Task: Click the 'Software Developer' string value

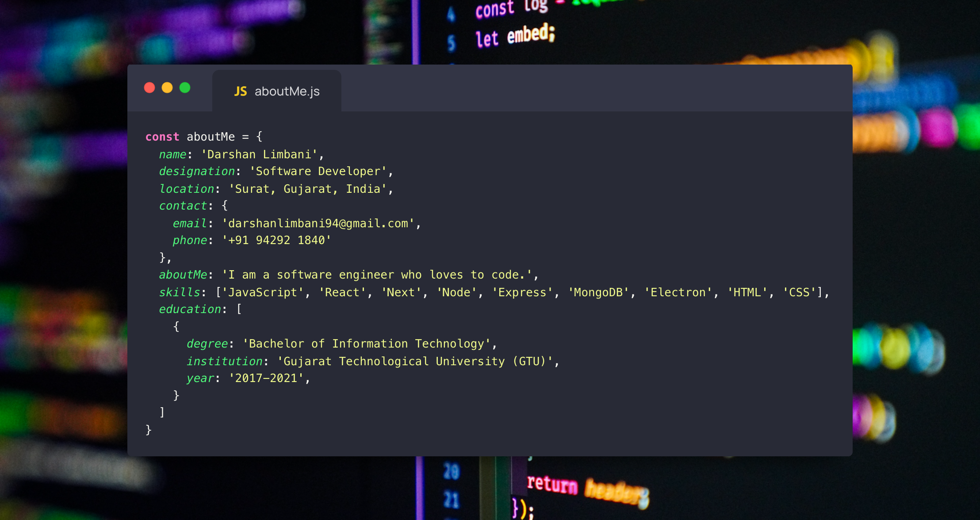Action: pos(318,172)
